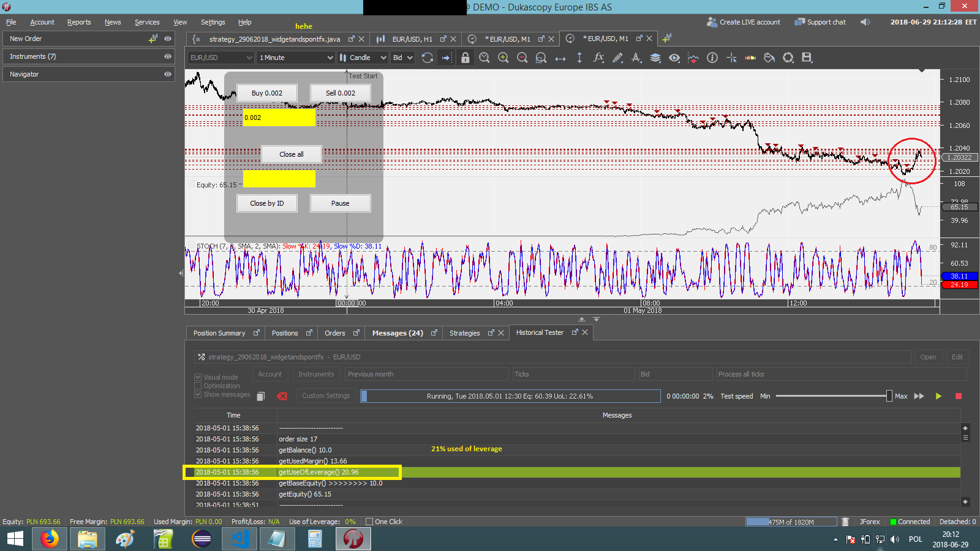Click the Close by ID button
980x551 pixels.
pyautogui.click(x=267, y=203)
